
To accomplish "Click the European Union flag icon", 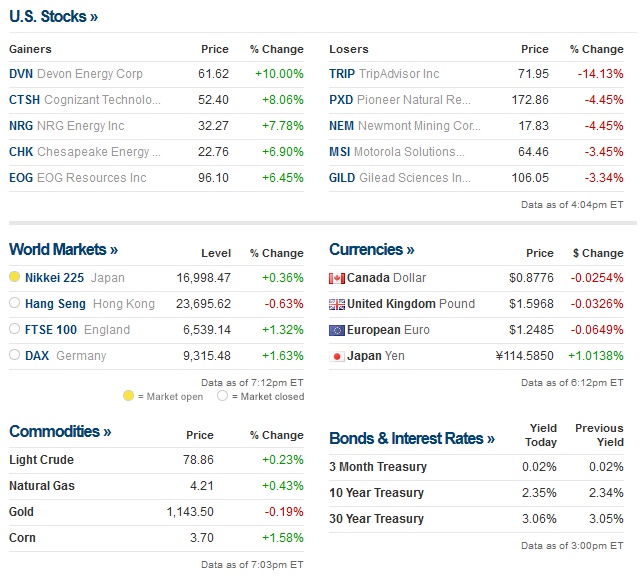I will (337, 331).
